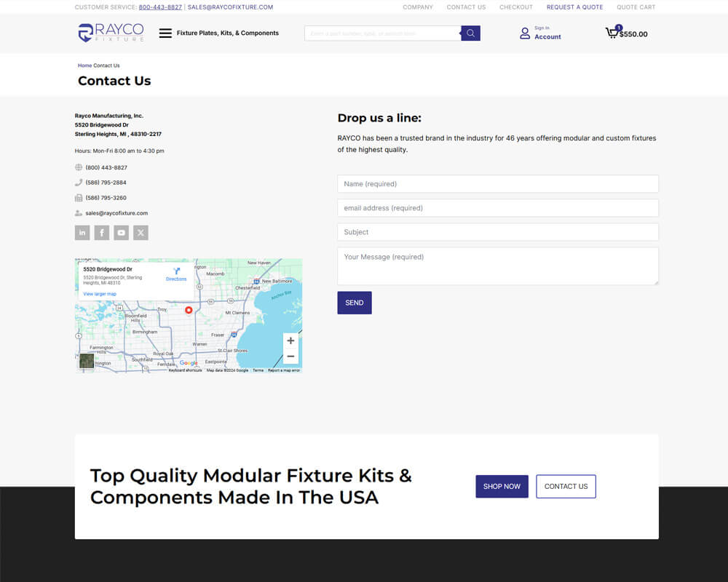The width and height of the screenshot is (728, 582).
Task: Go to Request a Quote
Action: (x=574, y=7)
